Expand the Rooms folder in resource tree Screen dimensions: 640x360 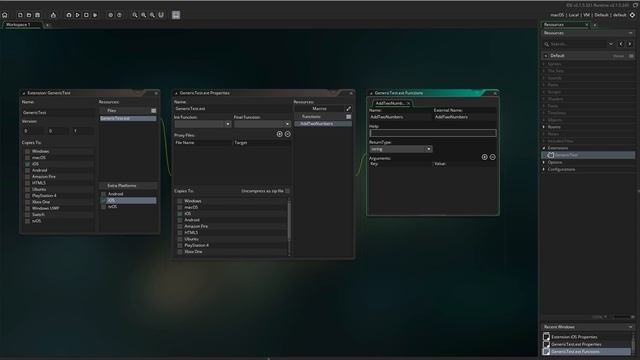[x=544, y=127]
